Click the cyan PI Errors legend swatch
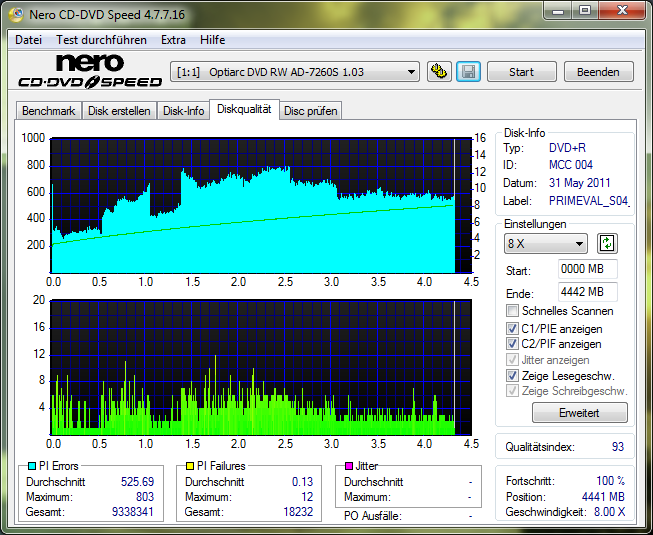 32,466
